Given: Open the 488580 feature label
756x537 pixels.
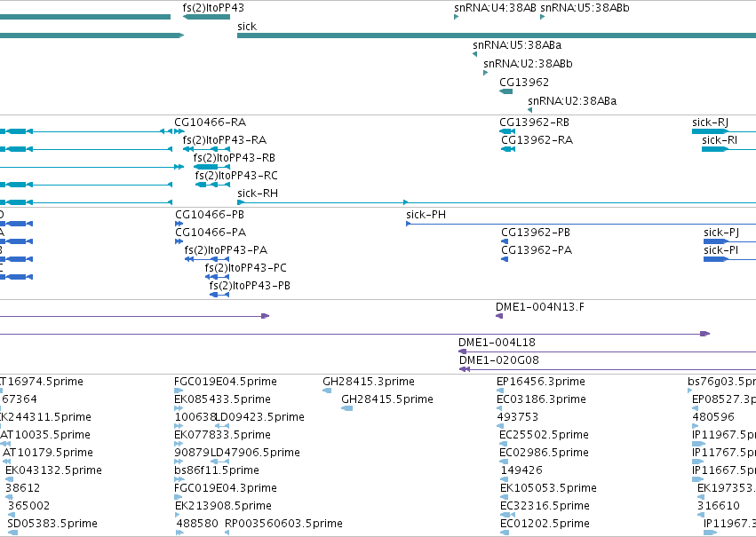Looking at the screenshot, I should [x=197, y=524].
